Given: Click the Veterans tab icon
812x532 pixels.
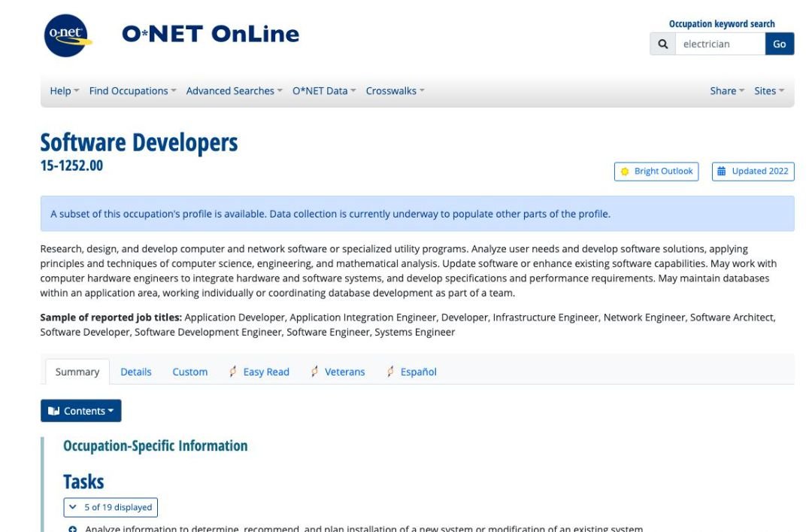Looking at the screenshot, I should pyautogui.click(x=314, y=371).
